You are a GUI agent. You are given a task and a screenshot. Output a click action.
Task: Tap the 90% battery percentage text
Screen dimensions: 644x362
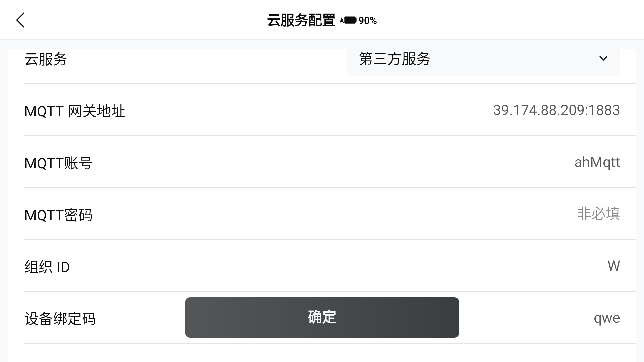368,21
